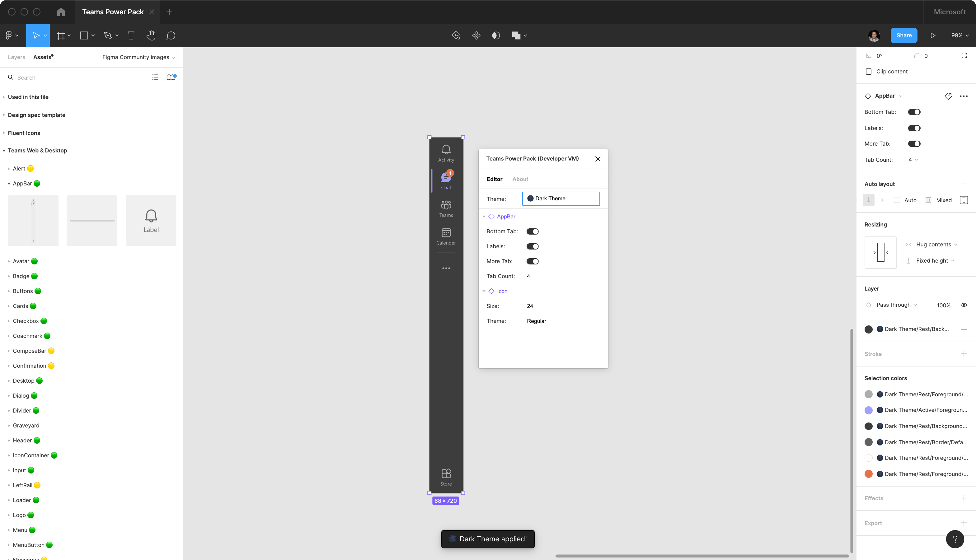Screen dimensions: 976x560
Task: Select the Pen tool
Action: click(108, 35)
